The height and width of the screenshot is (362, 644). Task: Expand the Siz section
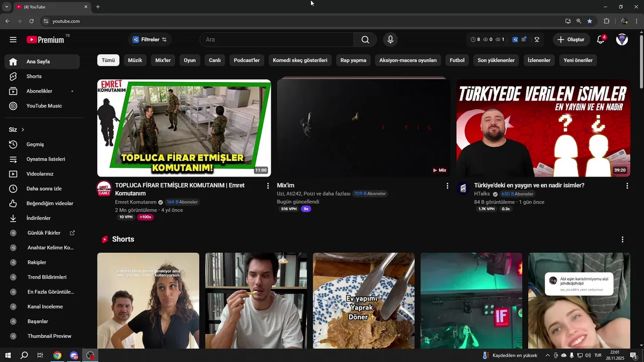tap(17, 130)
